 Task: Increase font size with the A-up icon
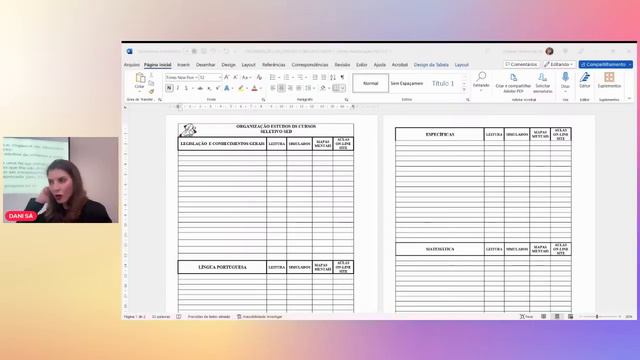(227, 77)
